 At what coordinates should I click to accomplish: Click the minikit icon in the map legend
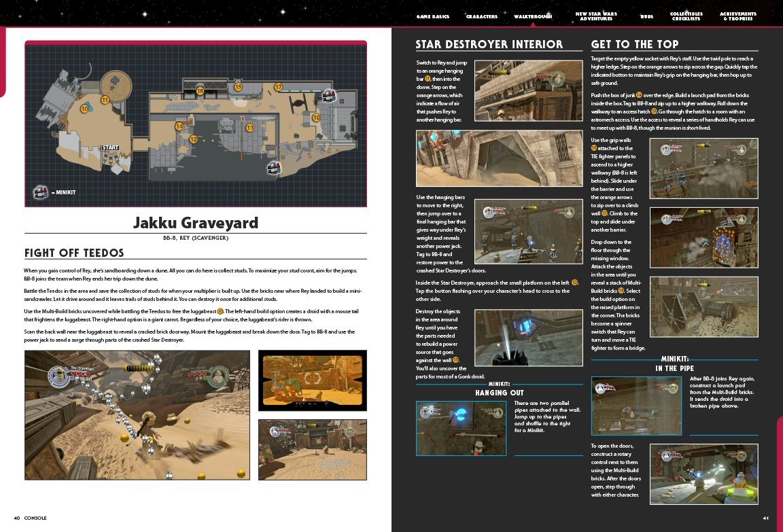41,192
